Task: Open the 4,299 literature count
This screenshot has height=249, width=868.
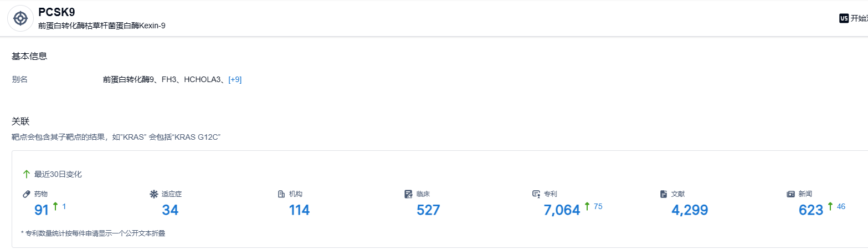Action: [x=690, y=210]
